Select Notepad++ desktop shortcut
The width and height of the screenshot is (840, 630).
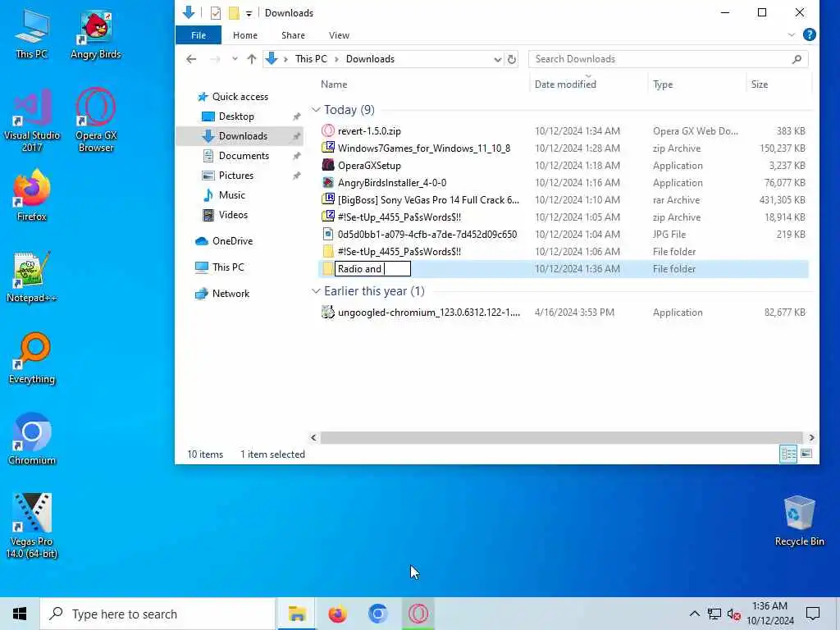point(32,276)
